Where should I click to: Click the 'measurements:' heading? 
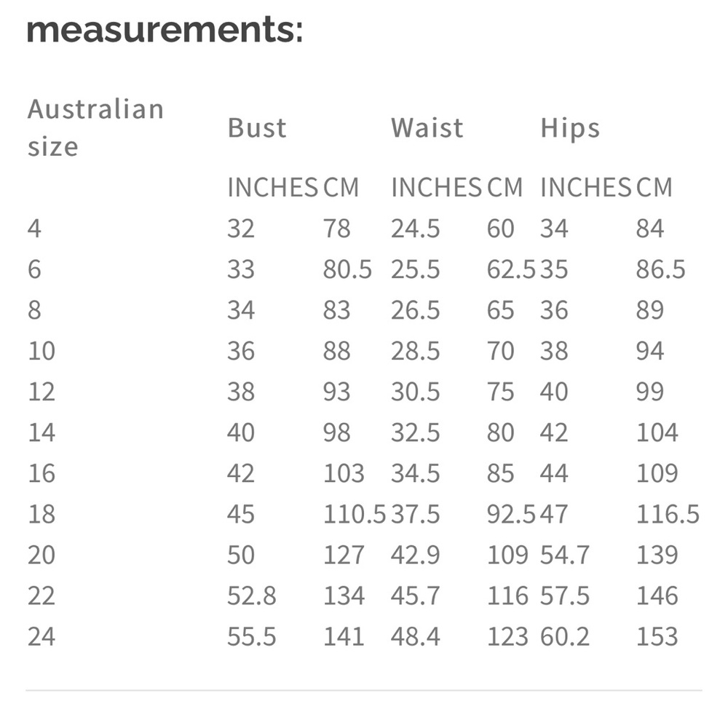pyautogui.click(x=165, y=31)
